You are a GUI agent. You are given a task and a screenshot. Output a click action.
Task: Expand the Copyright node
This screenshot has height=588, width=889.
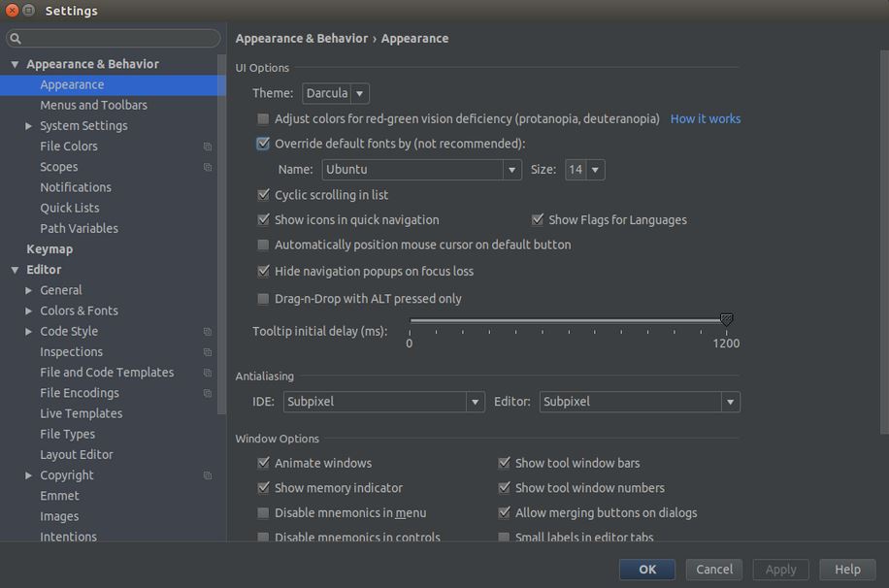(x=28, y=475)
